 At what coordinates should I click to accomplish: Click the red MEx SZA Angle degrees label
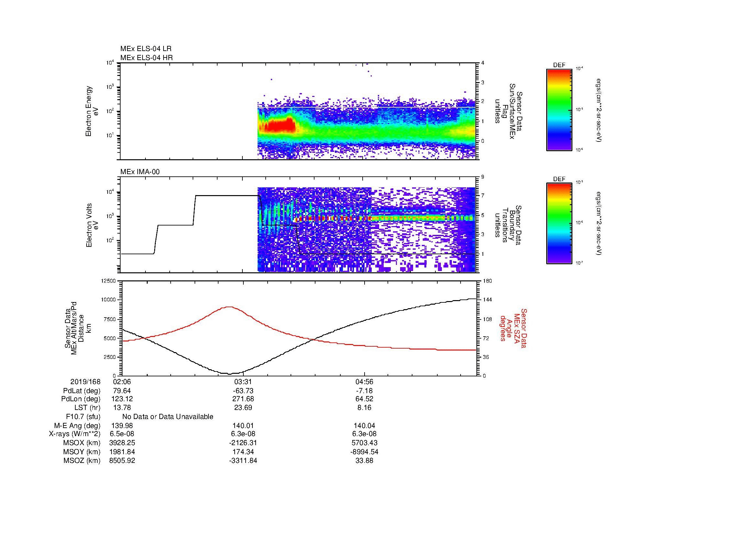(513, 328)
